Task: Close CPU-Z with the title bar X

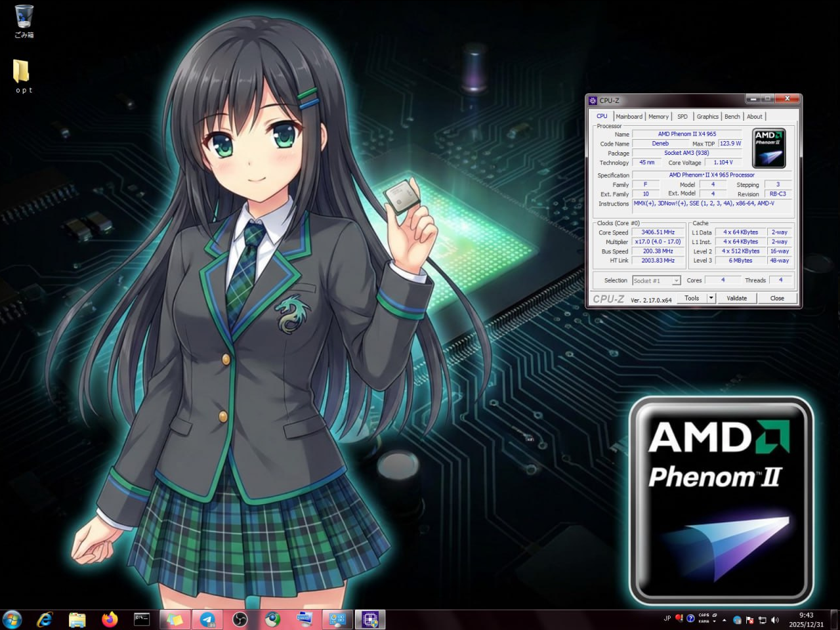Action: [787, 99]
